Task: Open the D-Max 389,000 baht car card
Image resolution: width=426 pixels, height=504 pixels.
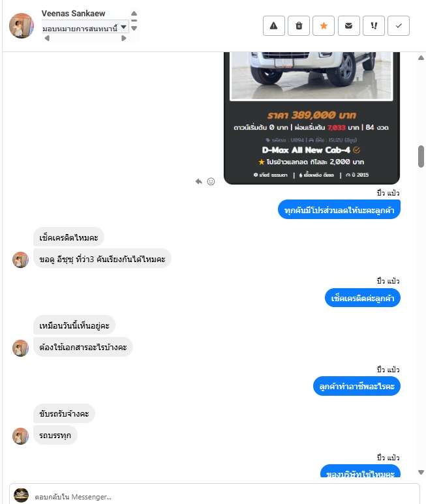Action: (x=312, y=118)
